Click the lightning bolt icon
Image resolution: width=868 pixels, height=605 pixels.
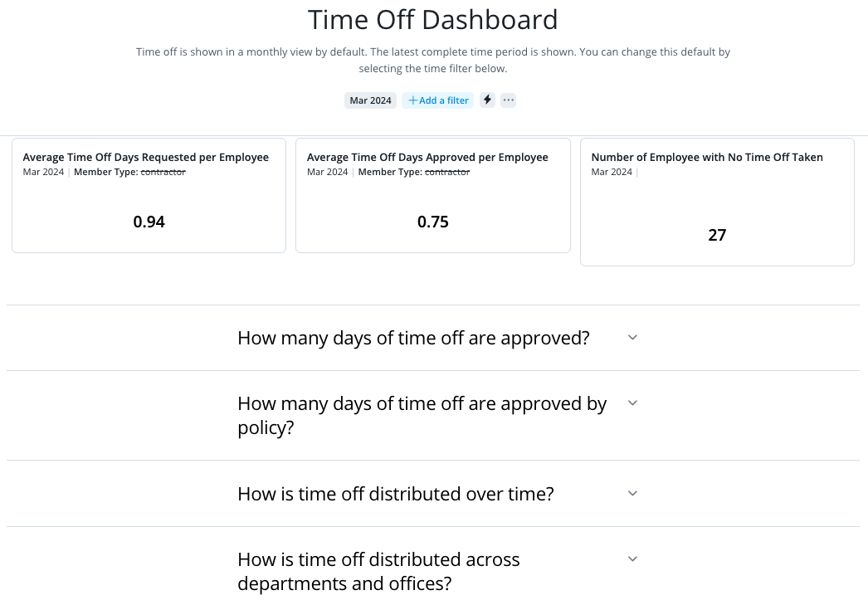[487, 100]
